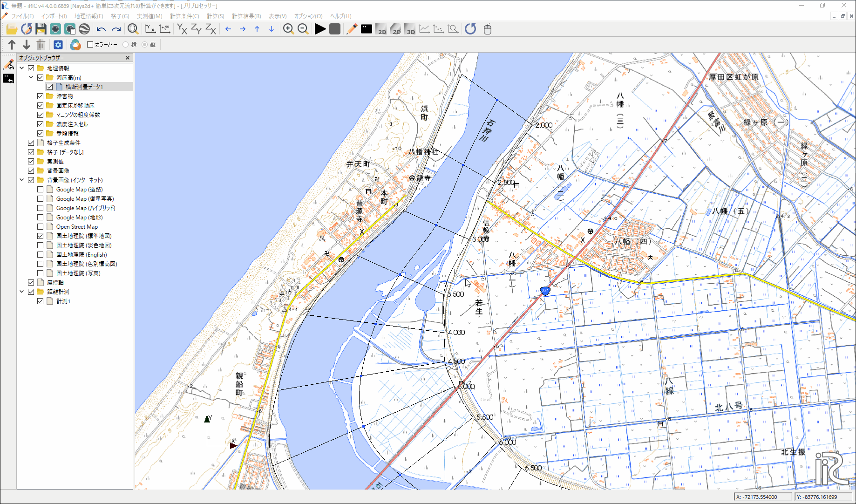
Task: Select the 横 radio button
Action: pyautogui.click(x=126, y=45)
